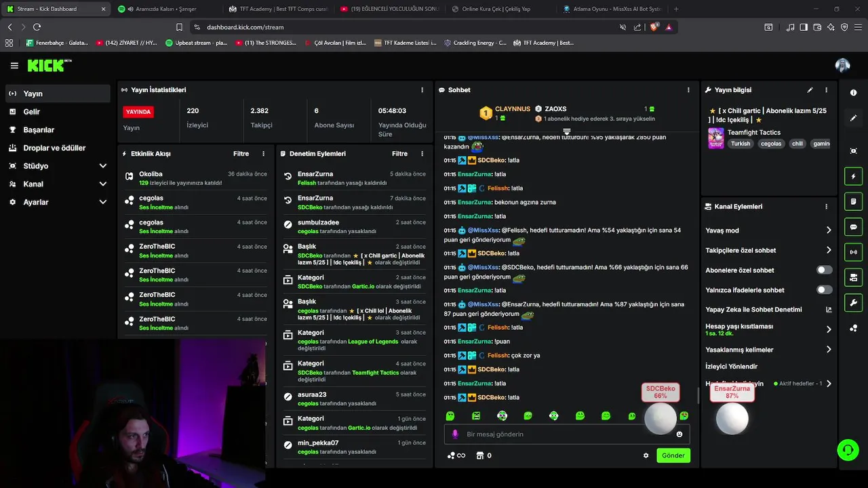Screen dimensions: 868x488
Task: Select Gelir in the sidebar
Action: (x=58, y=112)
